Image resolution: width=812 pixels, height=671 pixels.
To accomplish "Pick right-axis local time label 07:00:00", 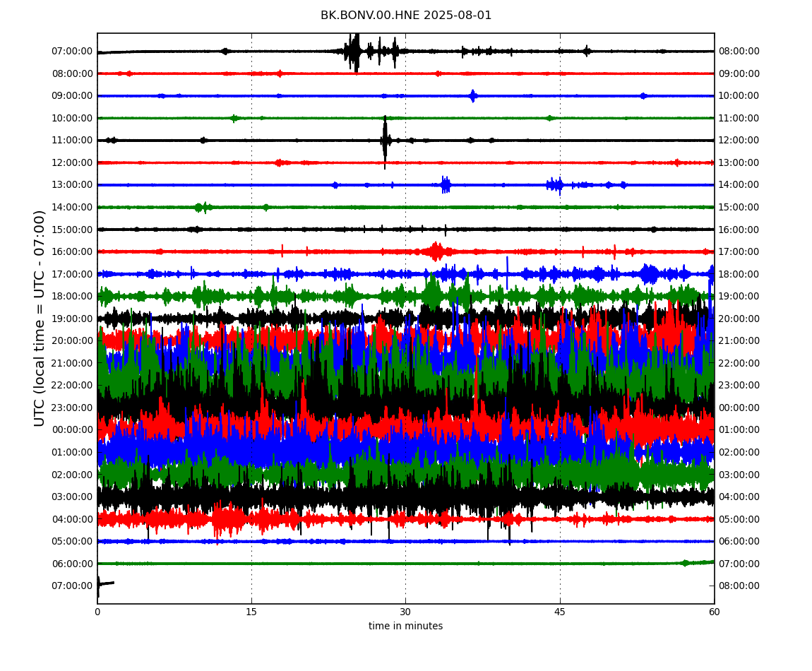I will (739, 564).
